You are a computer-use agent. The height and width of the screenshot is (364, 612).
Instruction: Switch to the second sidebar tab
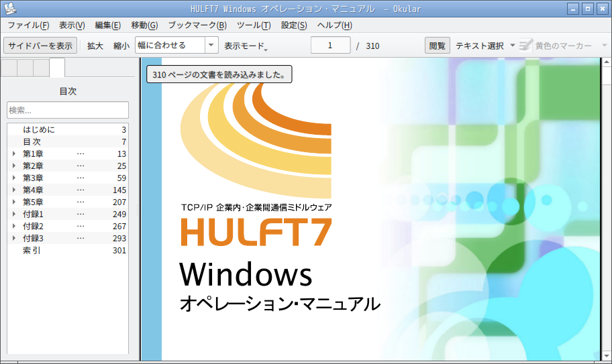(25, 68)
